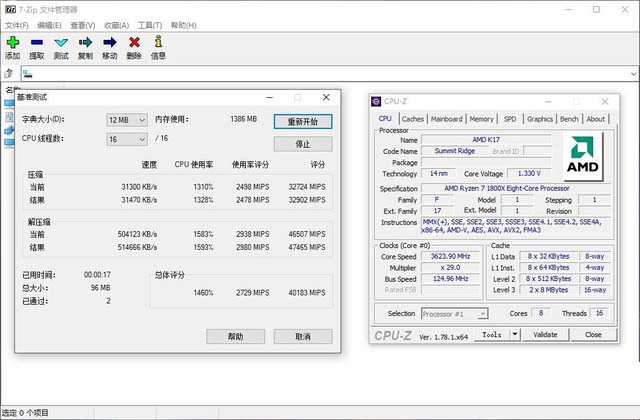Click Level 3 cache value 2 x 8 MBytes

[x=549, y=290]
